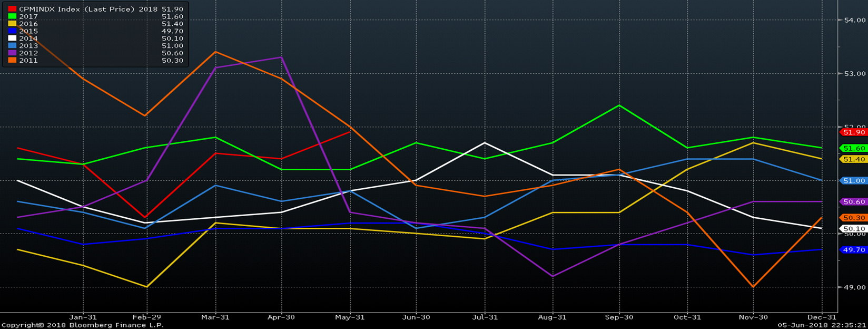The image size is (868, 329).
Task: Click the green 51.60 price tag
Action: click(x=853, y=149)
